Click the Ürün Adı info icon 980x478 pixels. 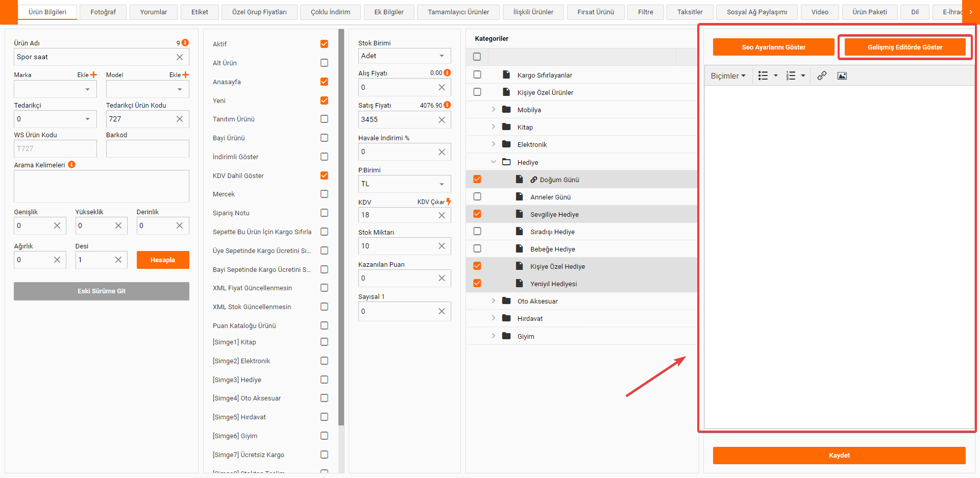pos(185,43)
